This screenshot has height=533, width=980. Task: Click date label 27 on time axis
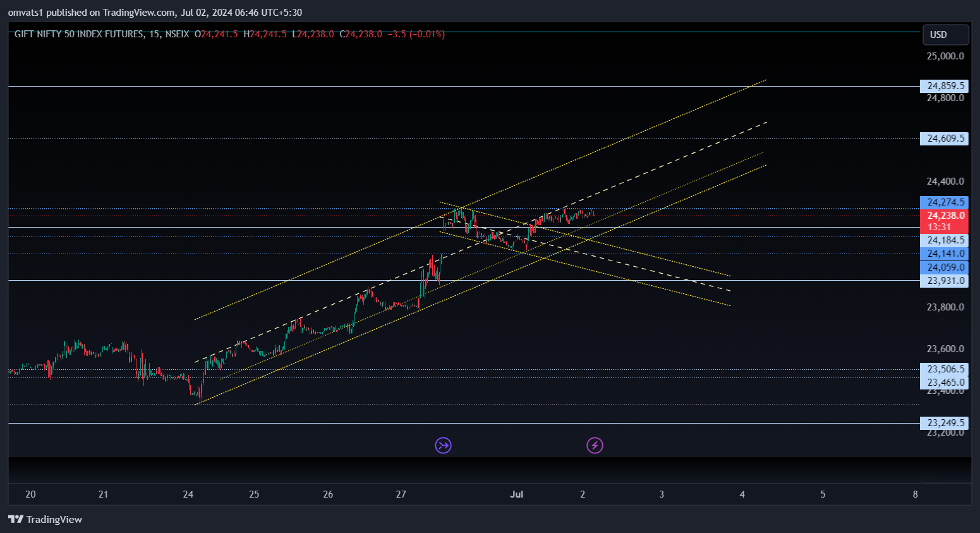point(401,494)
